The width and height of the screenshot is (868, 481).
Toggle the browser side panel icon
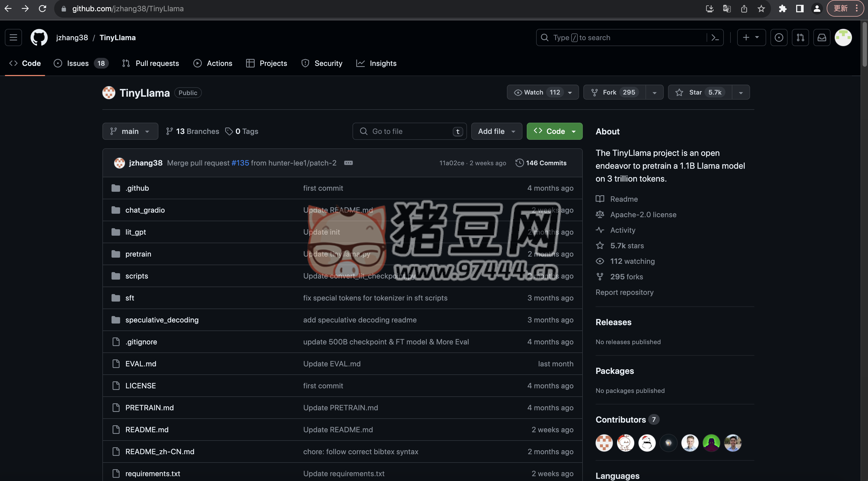point(800,8)
